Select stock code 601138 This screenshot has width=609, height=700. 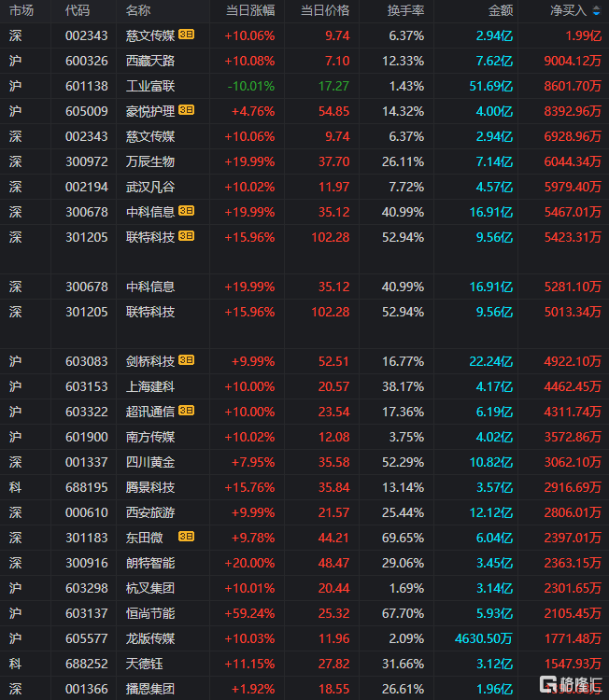coord(87,86)
